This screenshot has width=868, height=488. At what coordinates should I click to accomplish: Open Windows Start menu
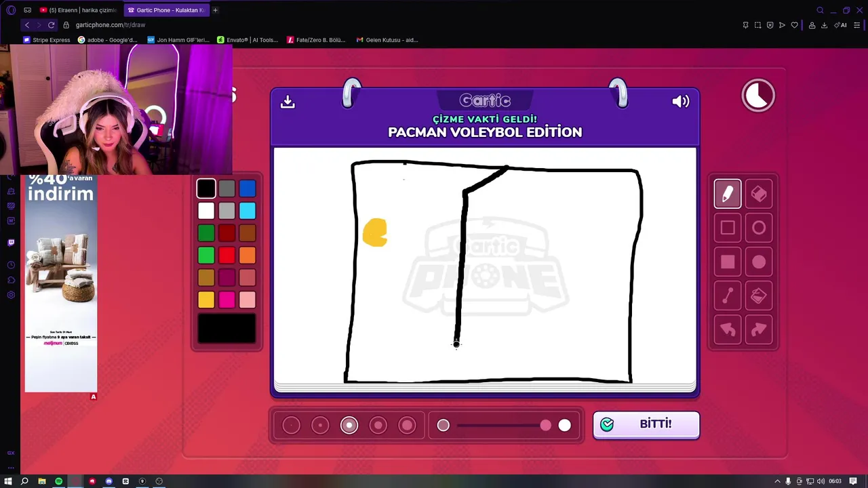(8, 481)
